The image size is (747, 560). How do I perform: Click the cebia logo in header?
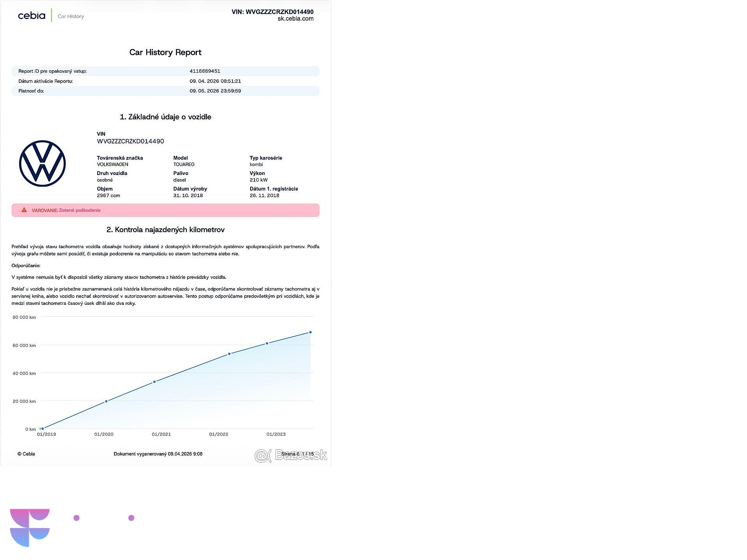click(x=32, y=16)
